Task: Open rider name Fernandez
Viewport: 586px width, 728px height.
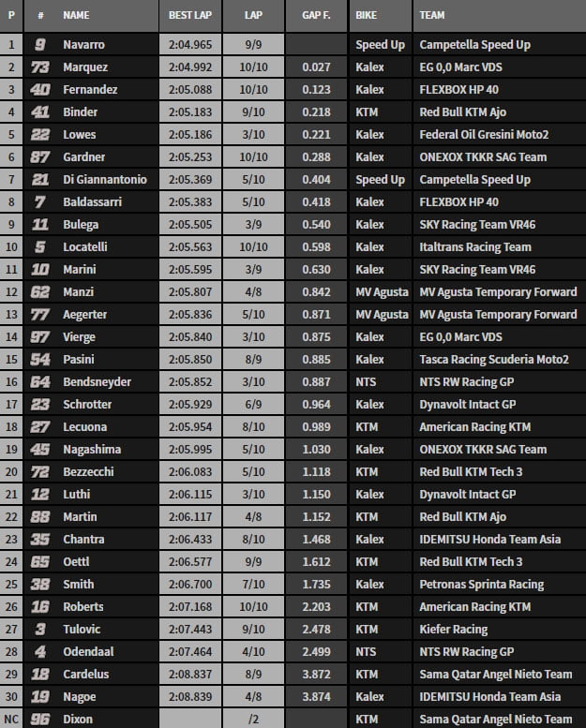Action: coord(88,89)
